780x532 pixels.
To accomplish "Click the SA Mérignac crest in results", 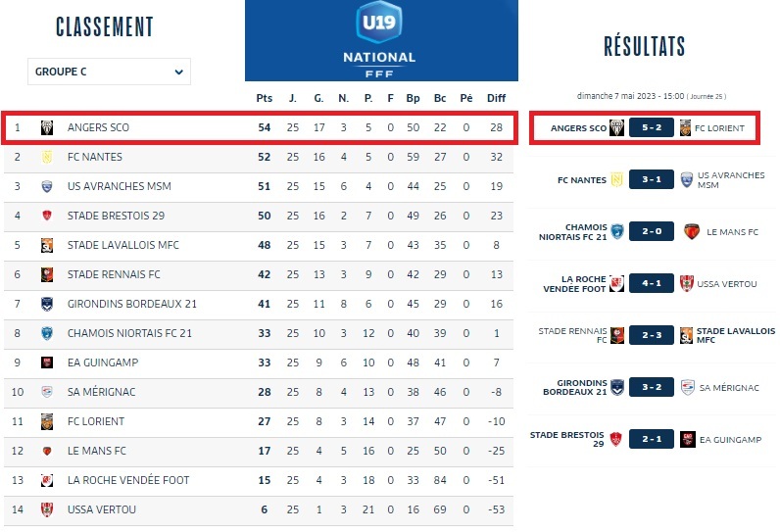I will tap(687, 388).
